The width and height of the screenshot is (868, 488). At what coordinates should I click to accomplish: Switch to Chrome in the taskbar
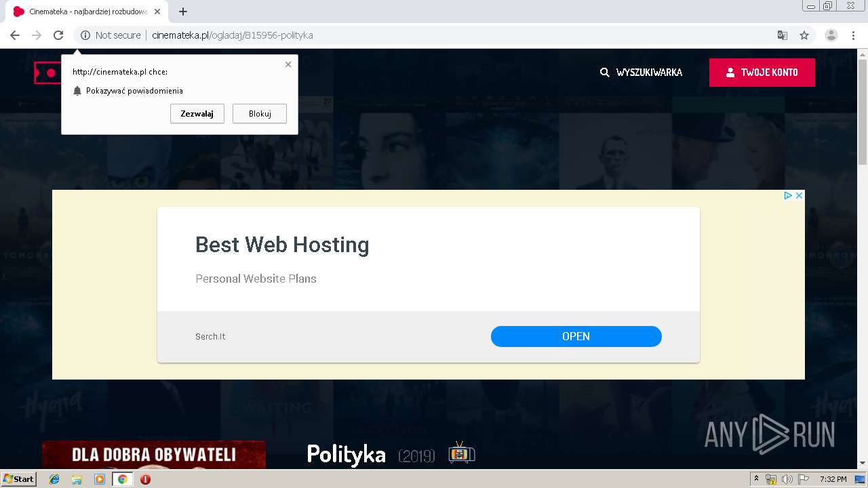tap(123, 479)
